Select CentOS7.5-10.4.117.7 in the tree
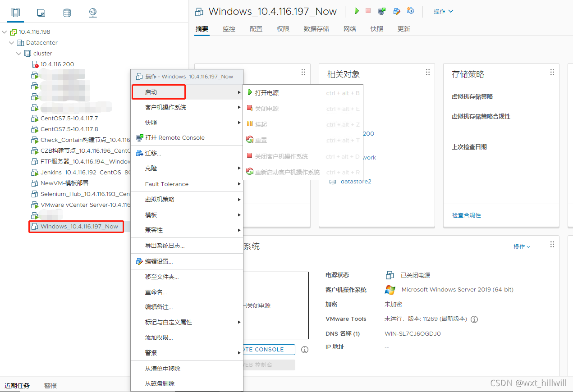The width and height of the screenshot is (573, 392). click(69, 119)
